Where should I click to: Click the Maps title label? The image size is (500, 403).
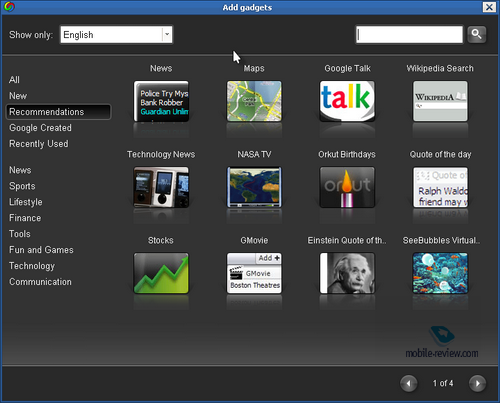click(254, 68)
